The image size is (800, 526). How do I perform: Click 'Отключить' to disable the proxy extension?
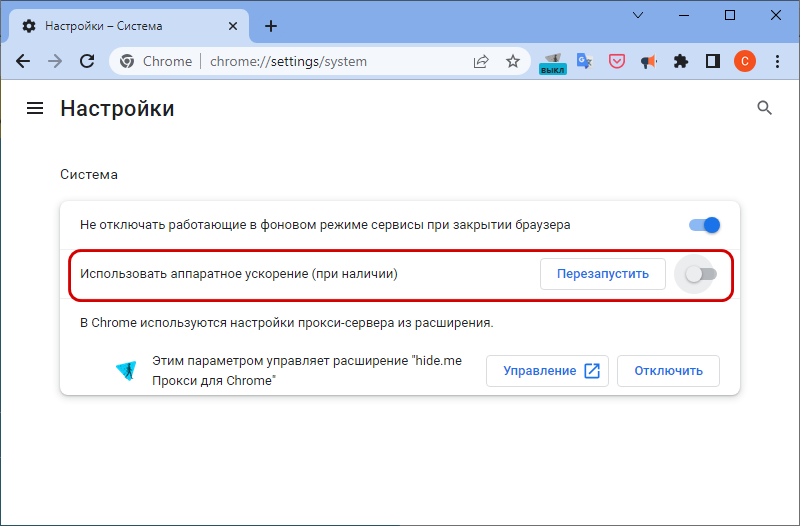[668, 371]
